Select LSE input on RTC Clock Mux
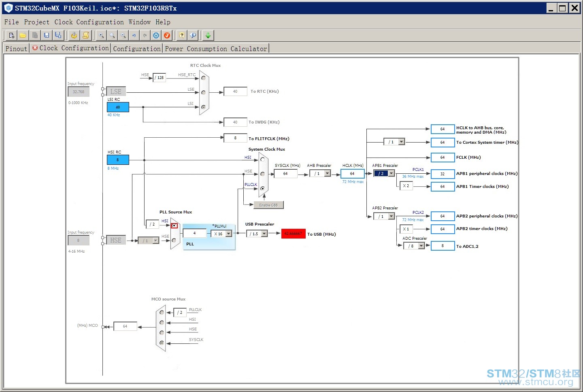 point(203,92)
